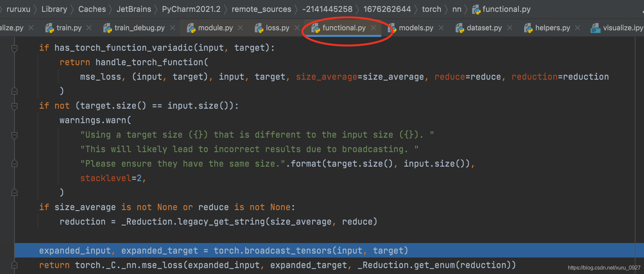Close the train.py tab
The height and width of the screenshot is (274, 644).
click(89, 28)
